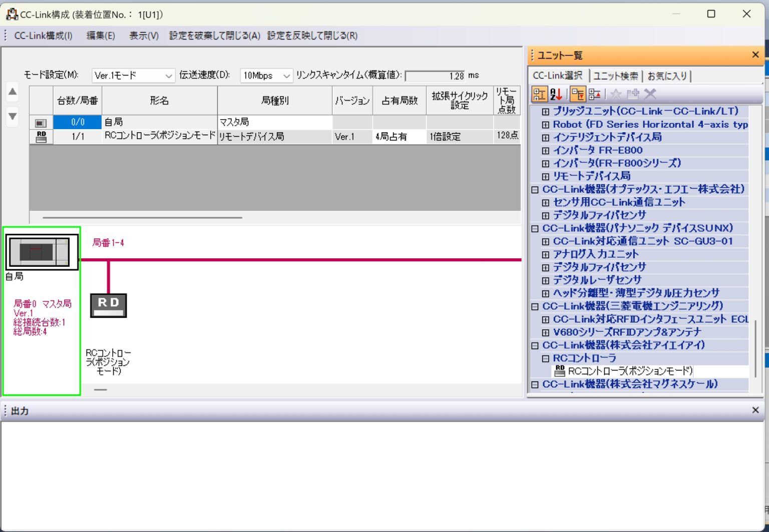Image resolution: width=769 pixels, height=532 pixels.
Task: Click the collapse-all tree icon in unit list
Action: click(578, 94)
